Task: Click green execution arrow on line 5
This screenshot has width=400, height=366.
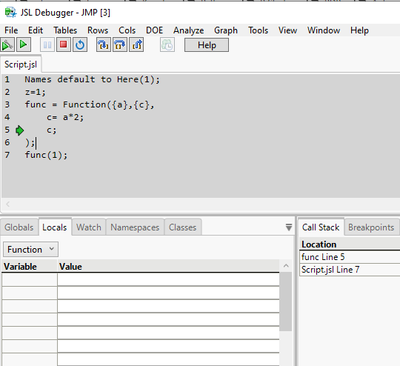Action: coord(20,130)
